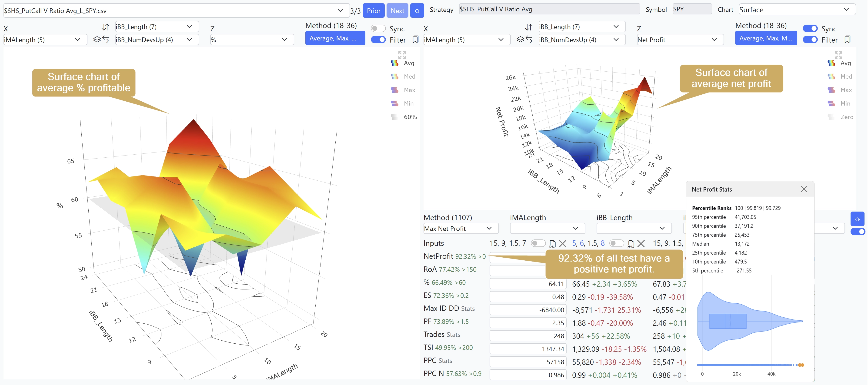The width and height of the screenshot is (868, 385).
Task: Click left panel bookmark icon beside Filter
Action: (x=415, y=40)
